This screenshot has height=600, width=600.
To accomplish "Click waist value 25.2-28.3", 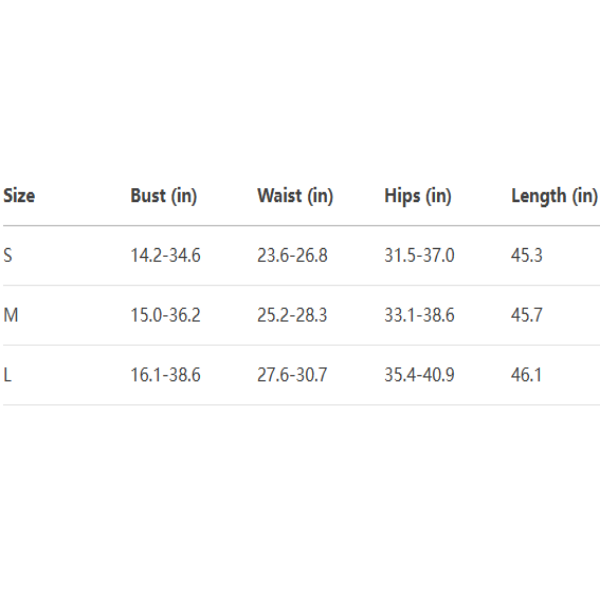I will click(x=292, y=316).
